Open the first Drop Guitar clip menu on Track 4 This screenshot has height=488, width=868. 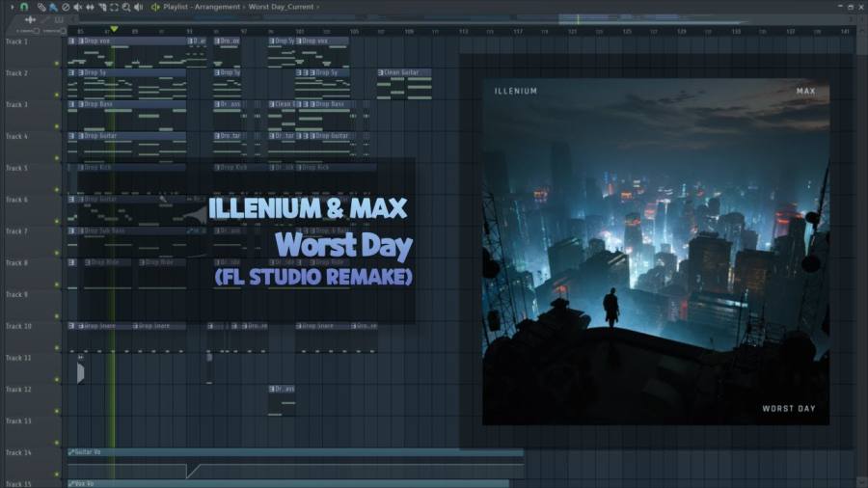point(81,136)
